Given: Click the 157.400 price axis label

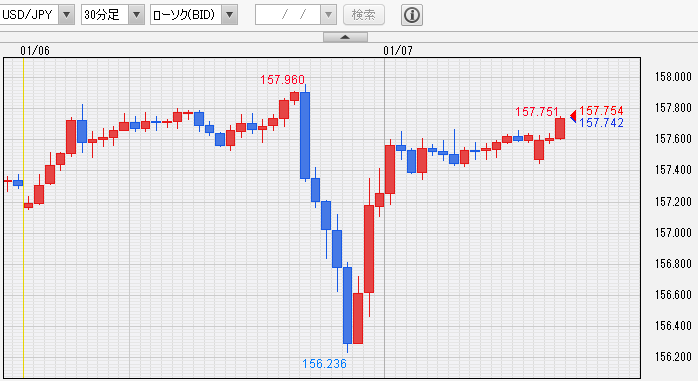Looking at the screenshot, I should click(x=673, y=170).
